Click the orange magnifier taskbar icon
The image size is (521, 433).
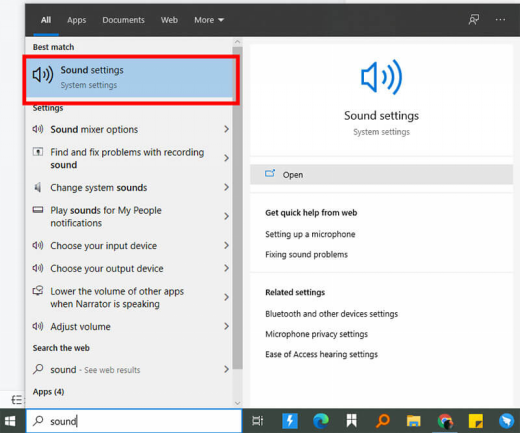[383, 421]
